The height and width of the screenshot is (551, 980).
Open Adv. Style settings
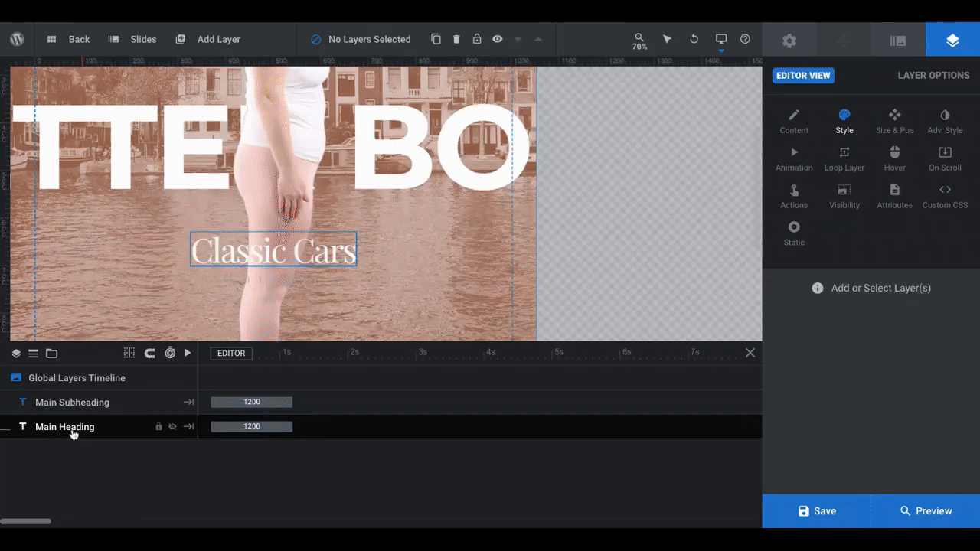tap(945, 122)
